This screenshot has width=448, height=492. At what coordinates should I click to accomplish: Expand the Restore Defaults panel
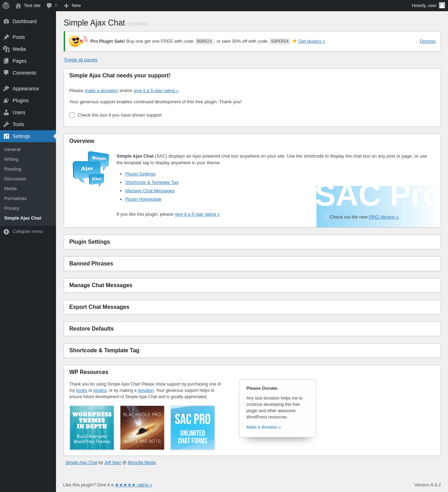[x=252, y=329]
